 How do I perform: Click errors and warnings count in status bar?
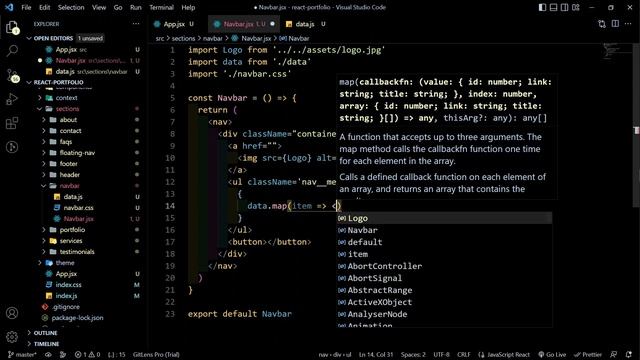(87, 355)
